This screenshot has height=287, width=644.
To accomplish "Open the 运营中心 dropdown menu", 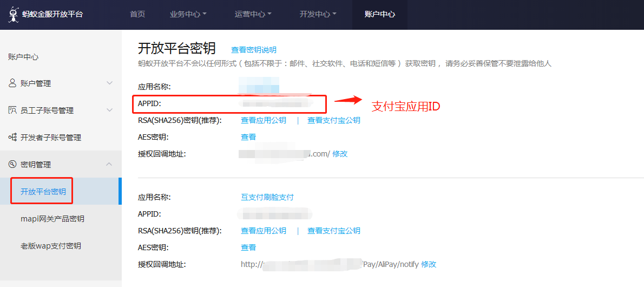I will point(253,14).
